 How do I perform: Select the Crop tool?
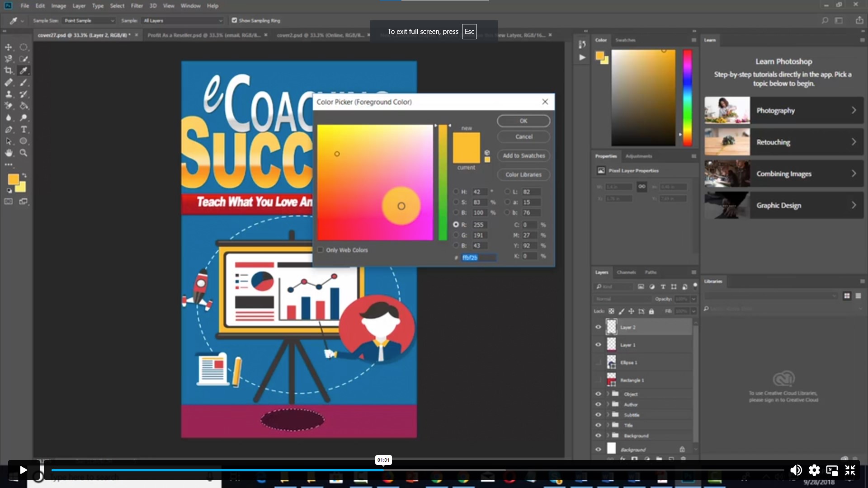8,70
